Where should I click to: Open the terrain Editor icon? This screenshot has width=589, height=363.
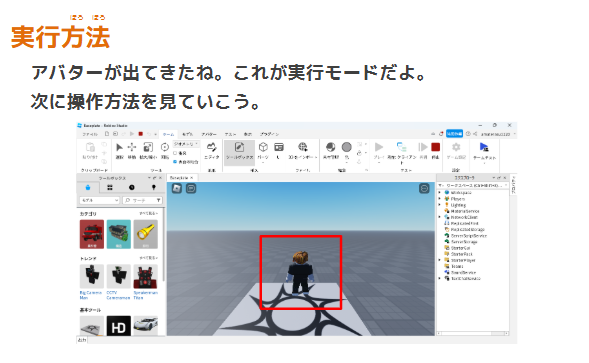point(211,147)
